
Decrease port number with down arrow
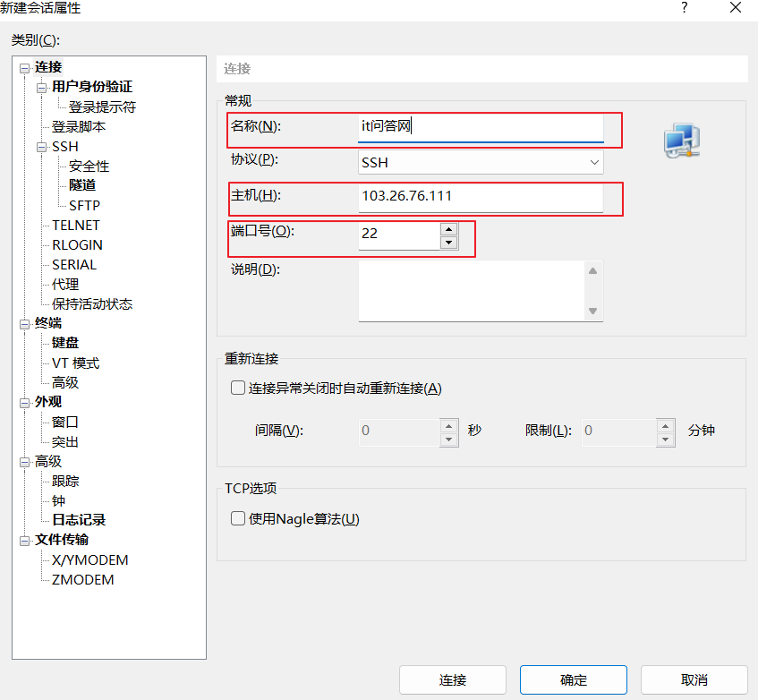(448, 243)
